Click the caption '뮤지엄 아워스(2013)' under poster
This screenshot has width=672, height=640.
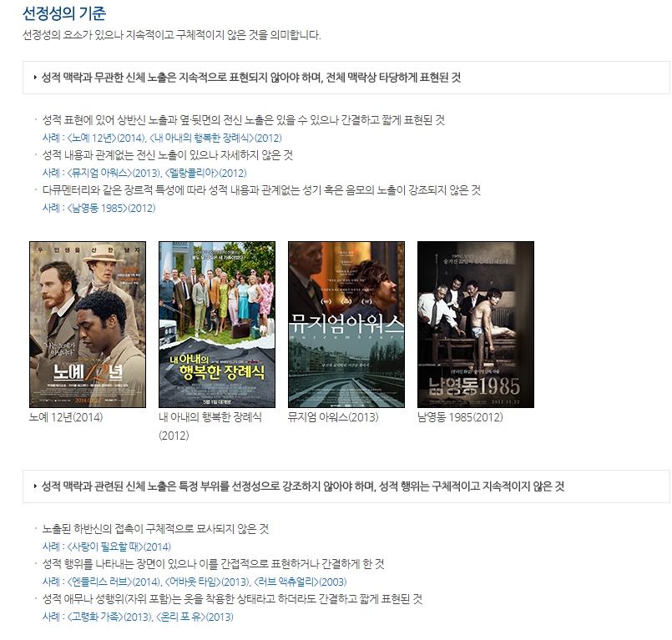(332, 417)
